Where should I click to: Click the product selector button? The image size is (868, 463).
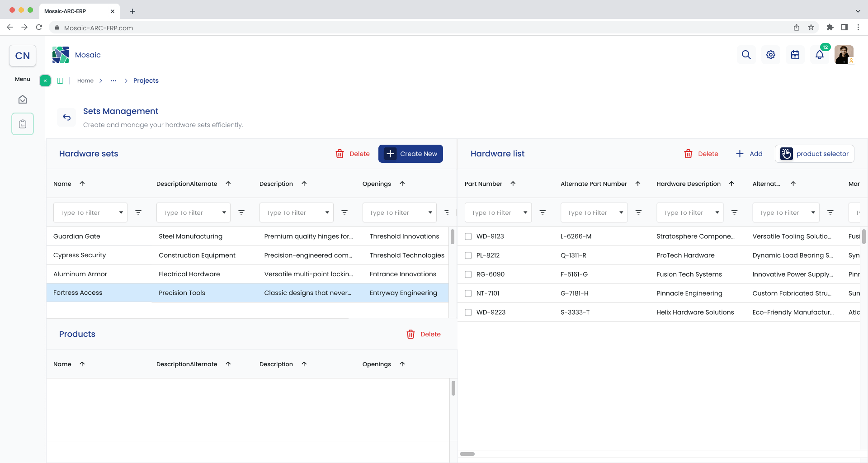point(815,154)
